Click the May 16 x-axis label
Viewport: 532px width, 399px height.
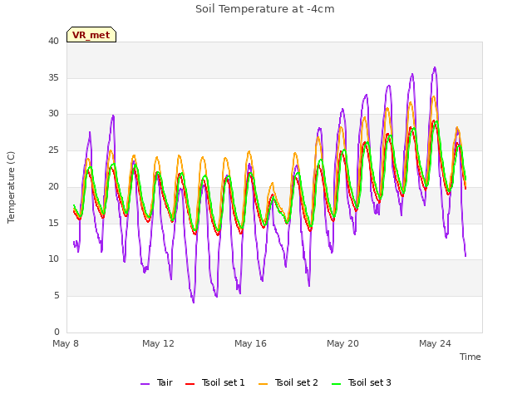click(250, 343)
